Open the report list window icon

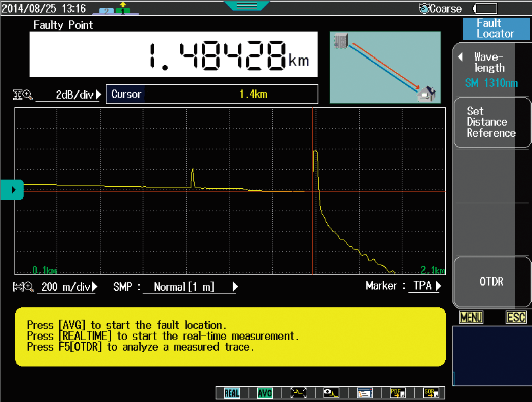[365, 393]
